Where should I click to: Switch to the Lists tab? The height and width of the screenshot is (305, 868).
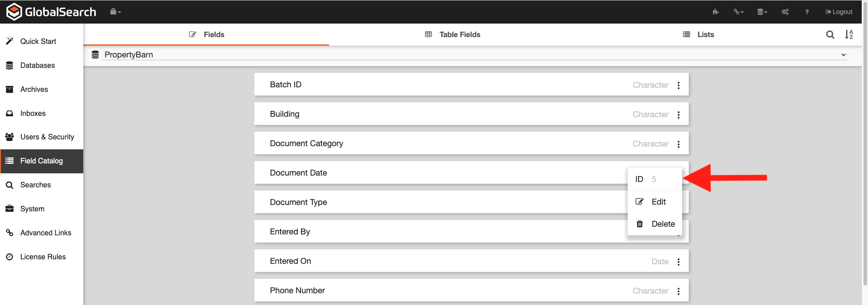(698, 34)
